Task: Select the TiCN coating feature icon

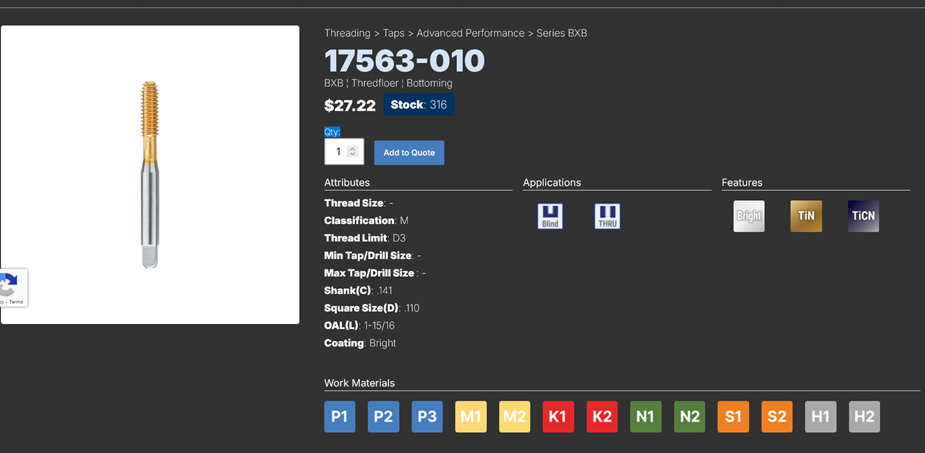Action: click(863, 216)
